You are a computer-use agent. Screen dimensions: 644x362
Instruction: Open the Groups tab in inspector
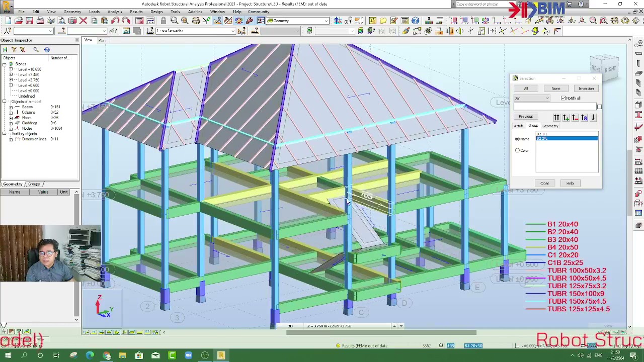pos(34,184)
